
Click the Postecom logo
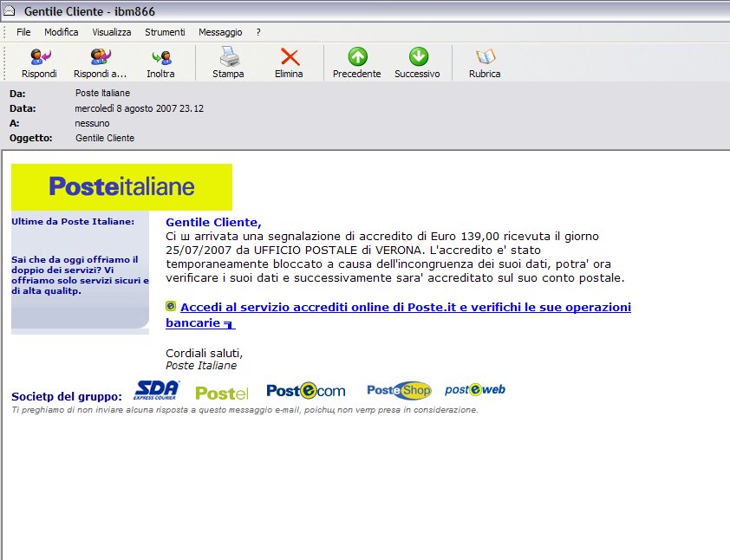point(305,391)
